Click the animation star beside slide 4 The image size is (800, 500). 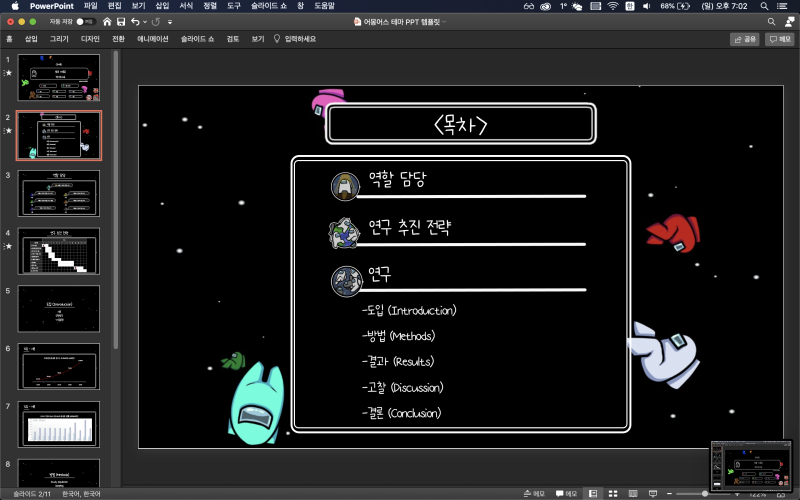coord(8,246)
